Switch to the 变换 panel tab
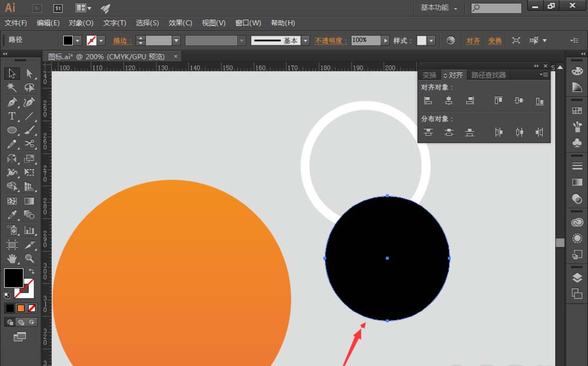This screenshot has width=588, height=366. tap(429, 75)
